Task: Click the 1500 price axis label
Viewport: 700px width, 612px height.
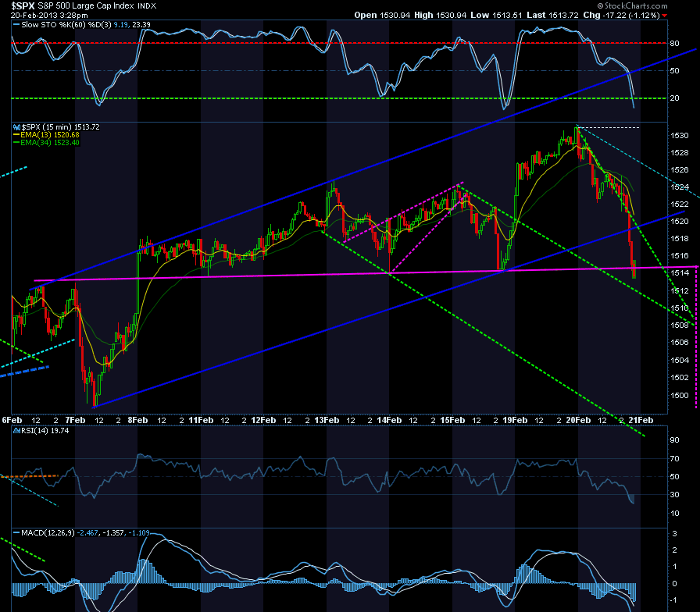Action: point(680,395)
